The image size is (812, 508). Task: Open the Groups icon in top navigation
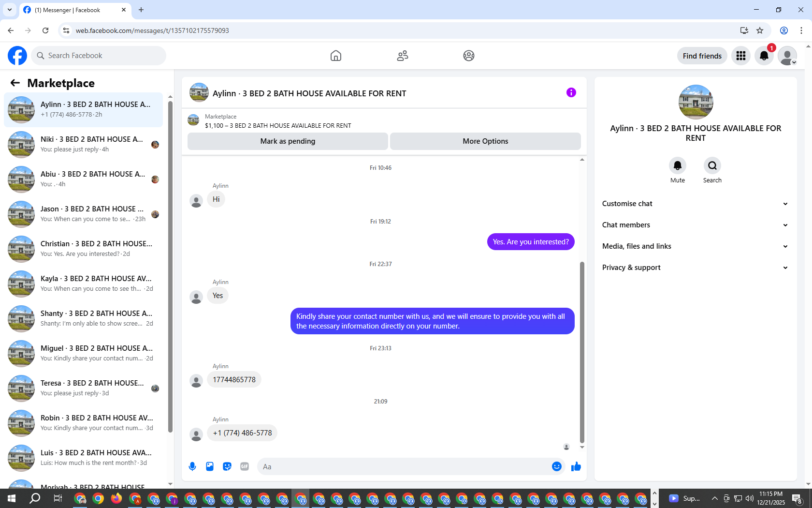click(x=469, y=56)
